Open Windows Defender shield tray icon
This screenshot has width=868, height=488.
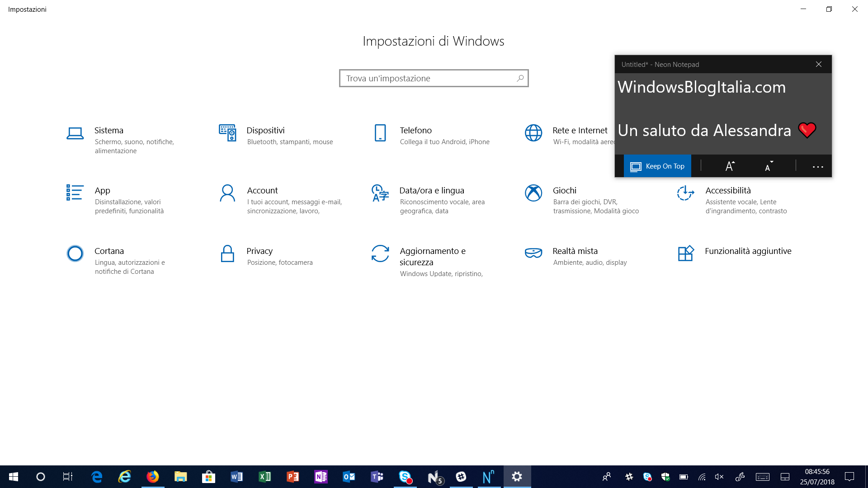[665, 477]
